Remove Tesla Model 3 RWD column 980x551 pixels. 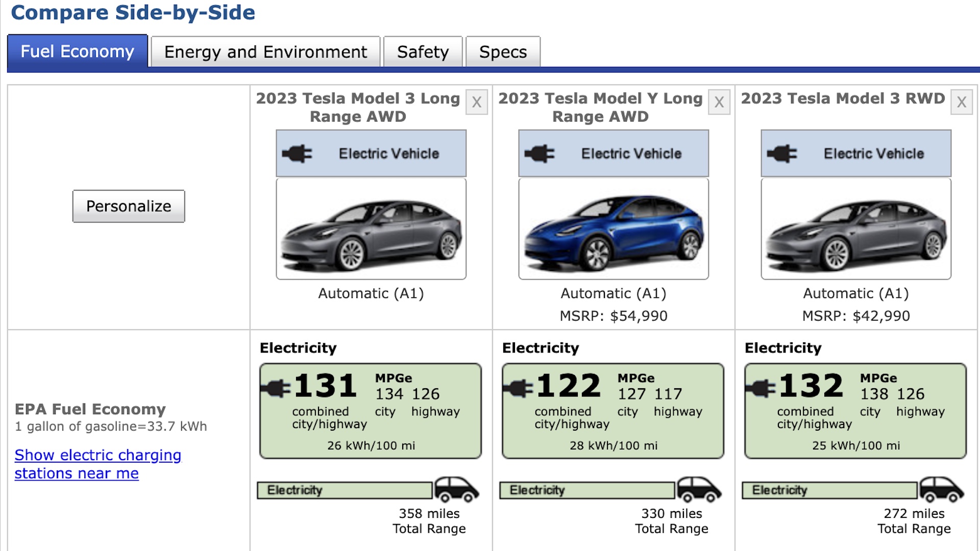coord(962,102)
